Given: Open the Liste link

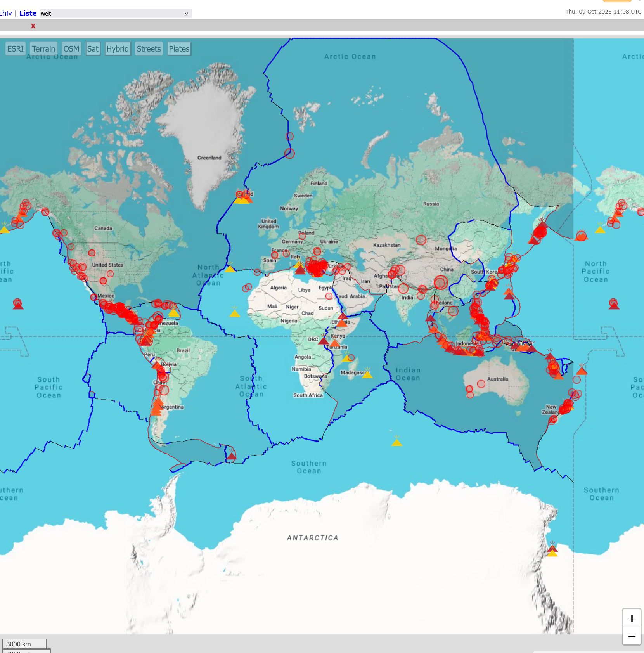Looking at the screenshot, I should pos(28,13).
